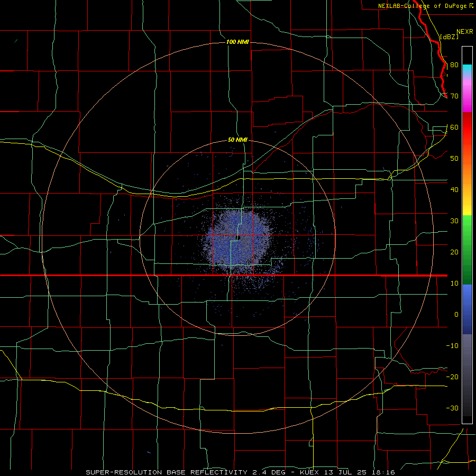Click the black radar site dot at center
Image resolution: width=476 pixels, height=476 pixels.
point(239,237)
